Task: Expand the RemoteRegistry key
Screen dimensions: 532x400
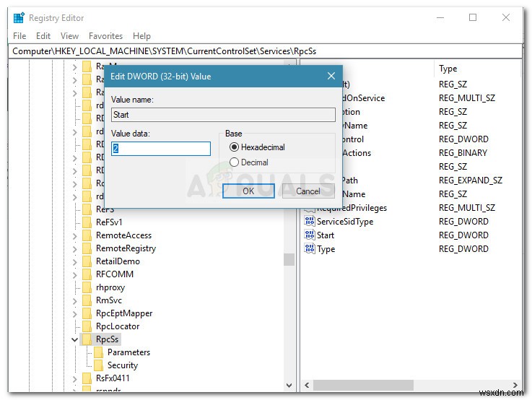Action: pyautogui.click(x=74, y=248)
